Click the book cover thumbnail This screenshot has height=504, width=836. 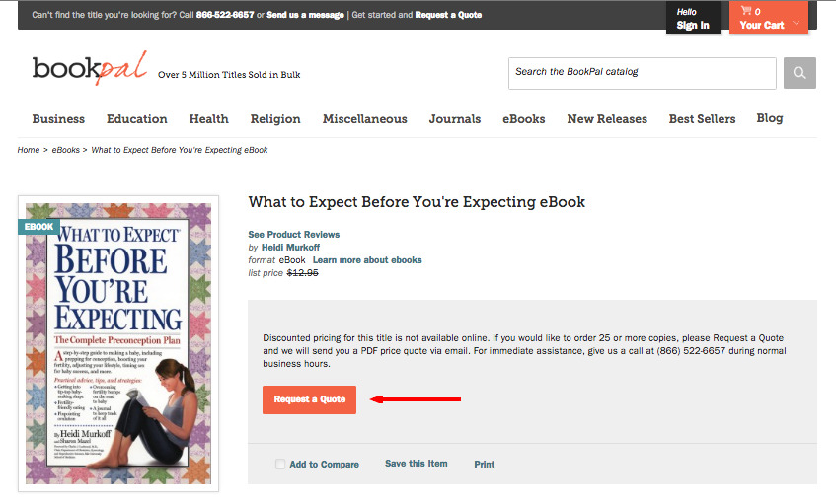[x=118, y=343]
